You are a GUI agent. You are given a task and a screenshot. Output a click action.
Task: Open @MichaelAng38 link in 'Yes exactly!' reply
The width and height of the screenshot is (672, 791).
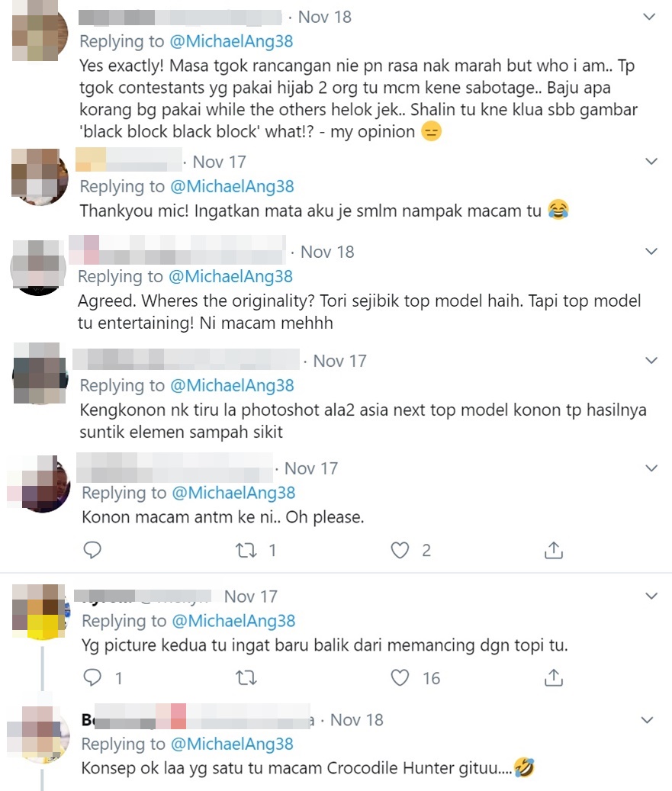coord(231,41)
